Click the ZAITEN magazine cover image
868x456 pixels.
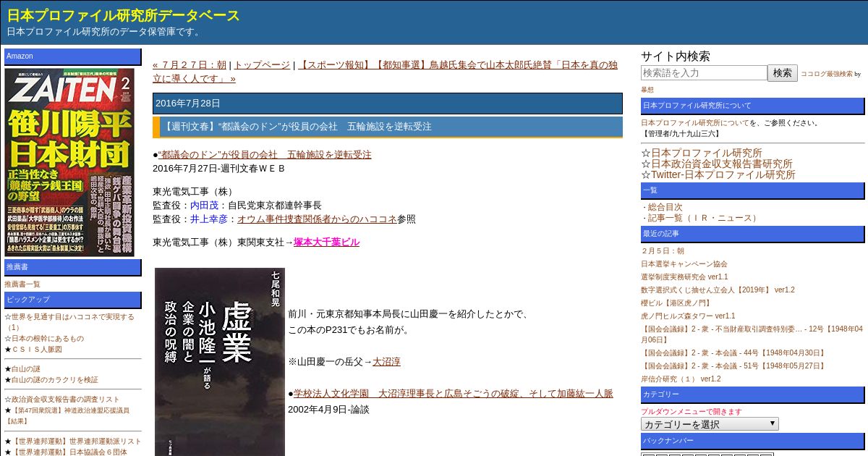click(69, 162)
